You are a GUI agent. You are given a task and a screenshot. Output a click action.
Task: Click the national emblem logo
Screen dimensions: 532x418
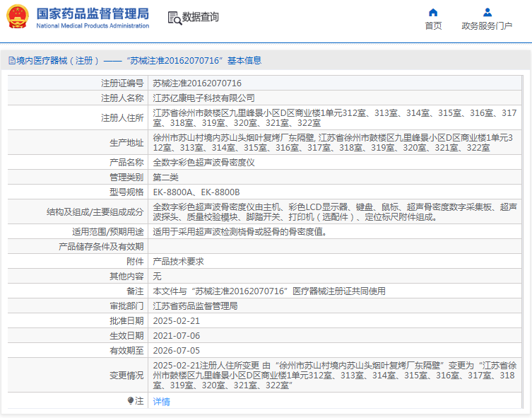click(18, 16)
